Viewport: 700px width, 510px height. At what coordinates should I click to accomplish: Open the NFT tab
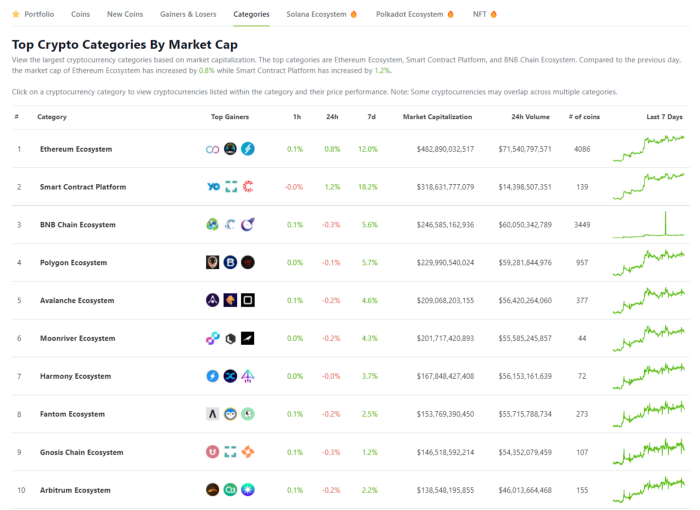[479, 14]
